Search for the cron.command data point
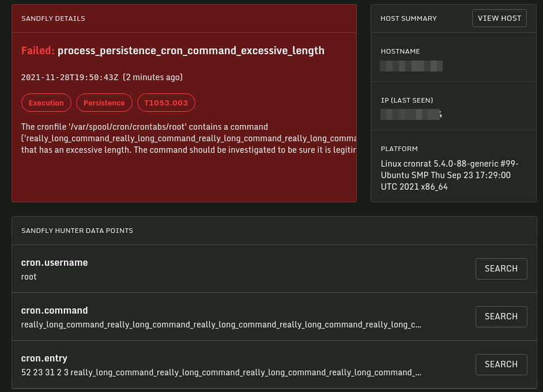Image resolution: width=543 pixels, height=392 pixels. (501, 316)
